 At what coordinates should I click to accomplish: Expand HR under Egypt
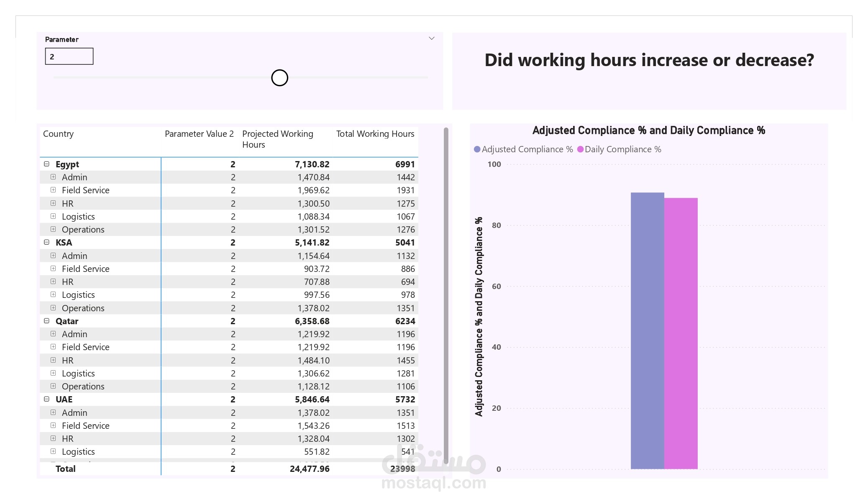(53, 203)
